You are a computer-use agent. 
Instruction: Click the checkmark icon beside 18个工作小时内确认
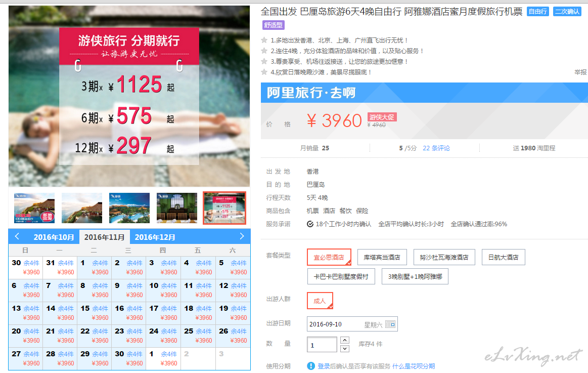(x=310, y=224)
